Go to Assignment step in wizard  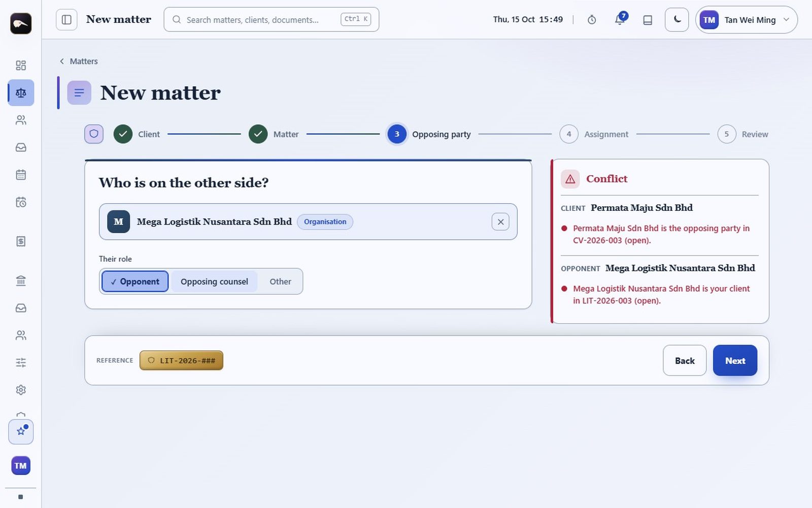[594, 134]
